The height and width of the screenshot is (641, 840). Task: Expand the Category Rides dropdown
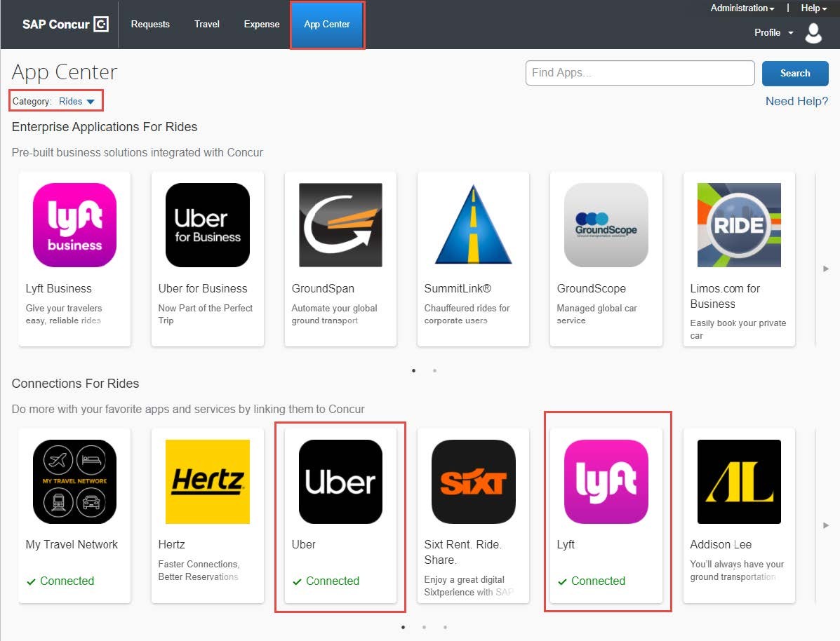(76, 101)
